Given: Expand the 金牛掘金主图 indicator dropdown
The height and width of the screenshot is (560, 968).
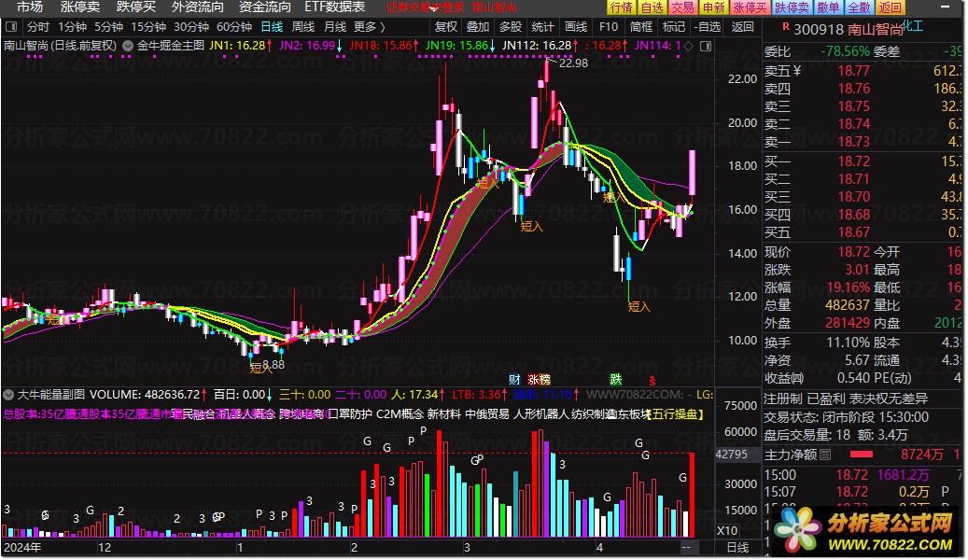Looking at the screenshot, I should coord(128,46).
